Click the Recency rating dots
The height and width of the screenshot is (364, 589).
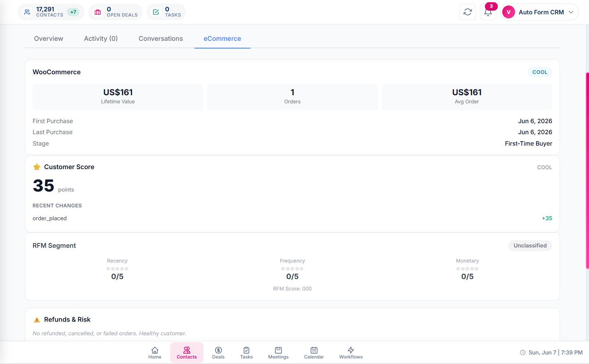click(x=117, y=269)
